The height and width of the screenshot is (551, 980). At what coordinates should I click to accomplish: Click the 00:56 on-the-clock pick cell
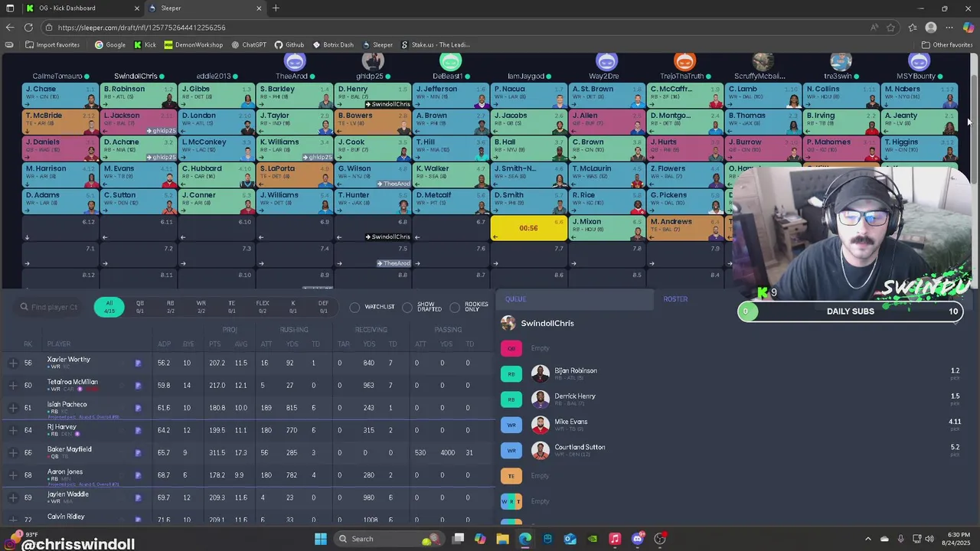528,228
